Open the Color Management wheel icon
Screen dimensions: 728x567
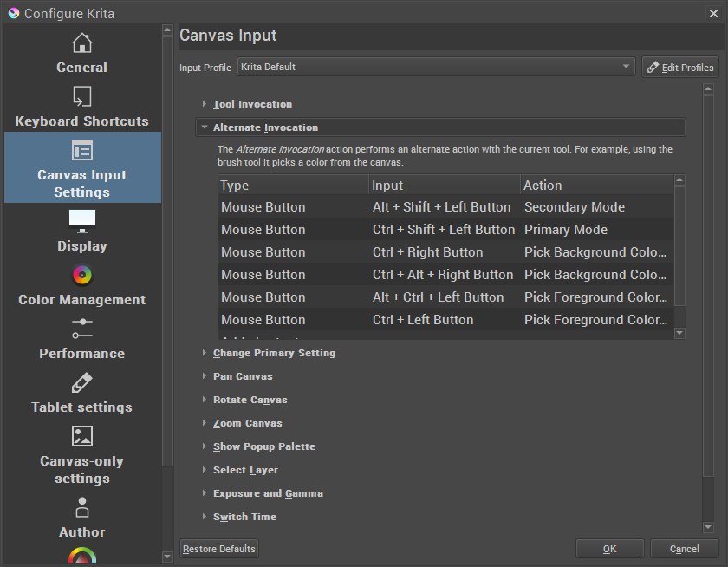pyautogui.click(x=82, y=275)
